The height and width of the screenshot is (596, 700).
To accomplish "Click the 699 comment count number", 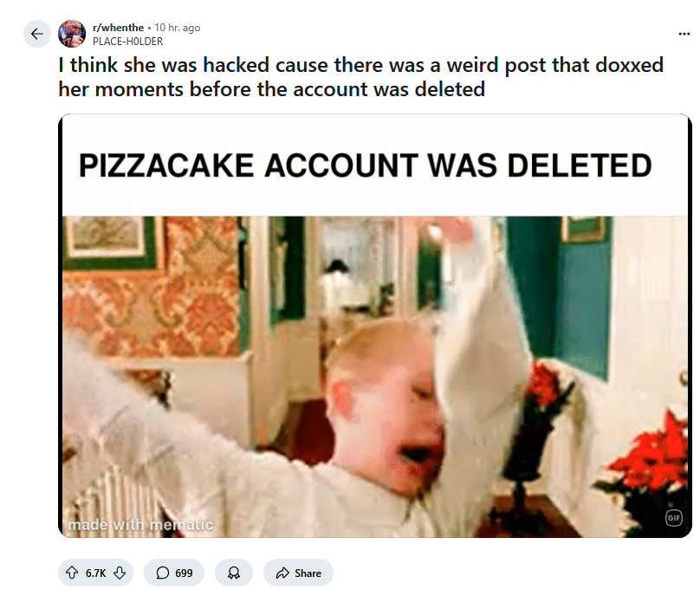I will [x=184, y=573].
